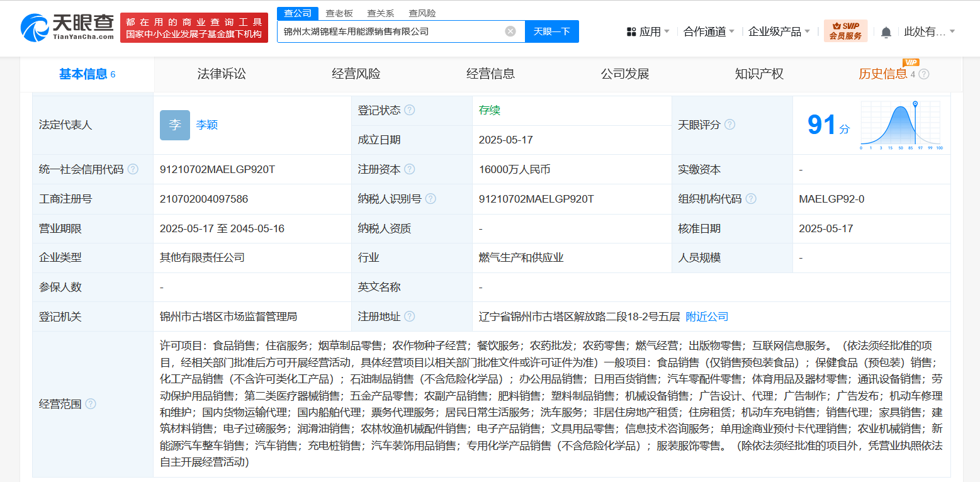980x482 pixels.
Task: Expand the 应用 dropdown menu
Action: point(648,31)
